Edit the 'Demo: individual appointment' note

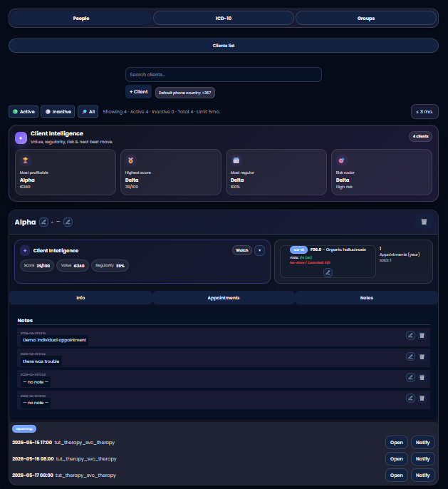(x=410, y=336)
